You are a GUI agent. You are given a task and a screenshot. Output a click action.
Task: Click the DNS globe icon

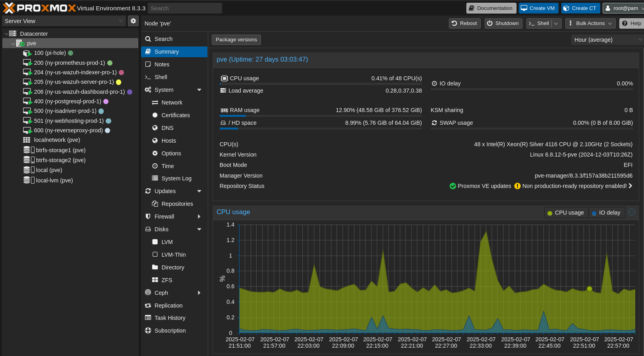coord(155,128)
